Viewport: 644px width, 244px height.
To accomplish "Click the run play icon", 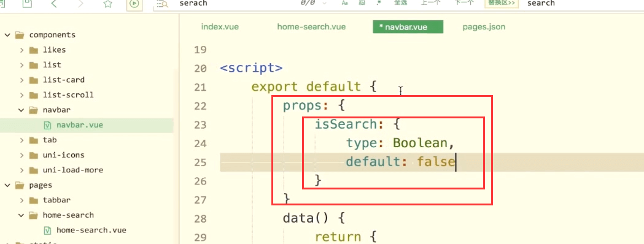I will click(x=134, y=4).
